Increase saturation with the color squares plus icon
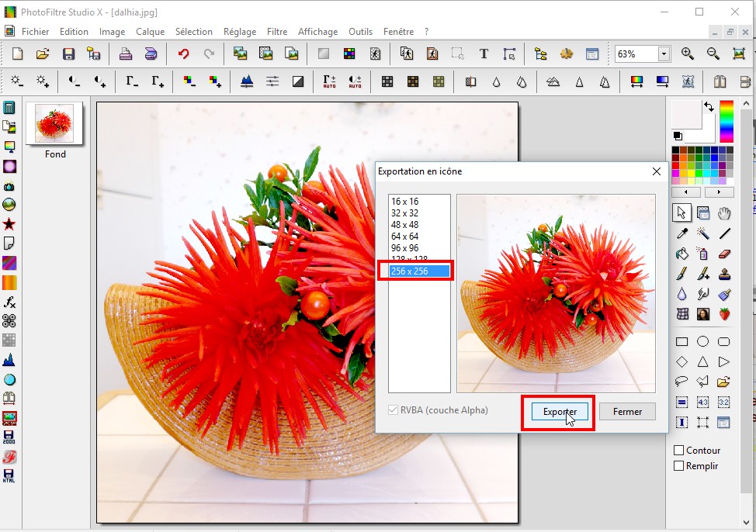This screenshot has height=532, width=756. click(x=214, y=81)
